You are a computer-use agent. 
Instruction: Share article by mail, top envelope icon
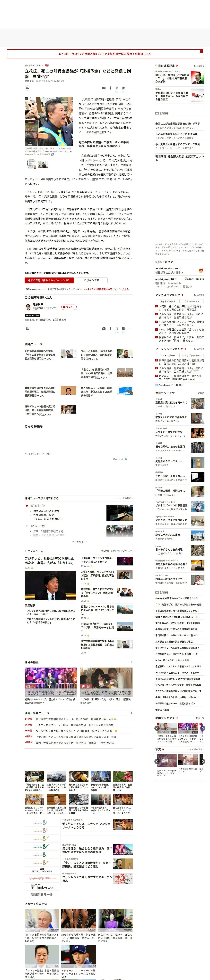pos(104,88)
